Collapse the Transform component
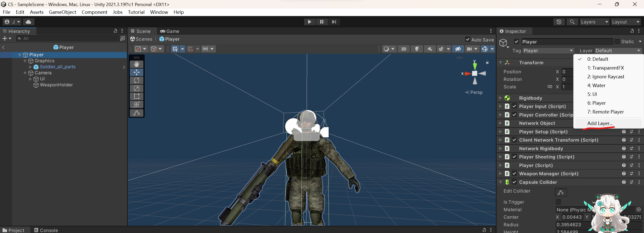644x233 pixels. [501, 63]
